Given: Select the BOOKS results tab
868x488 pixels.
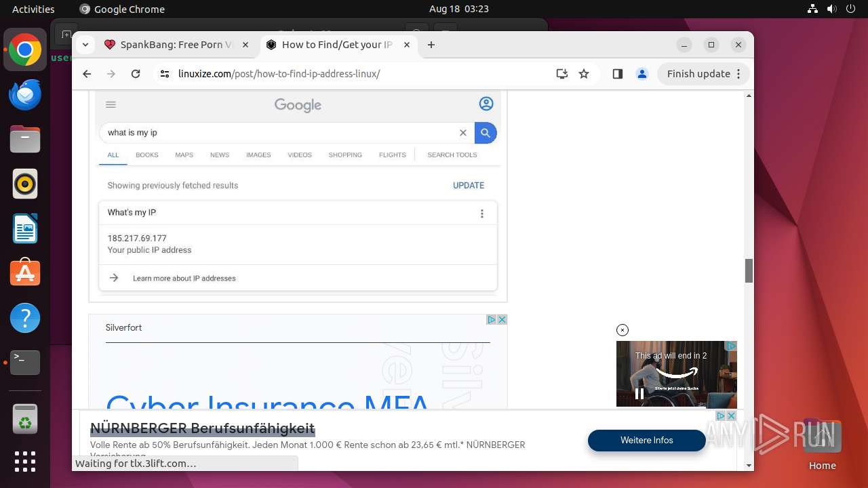Looking at the screenshot, I should point(147,155).
